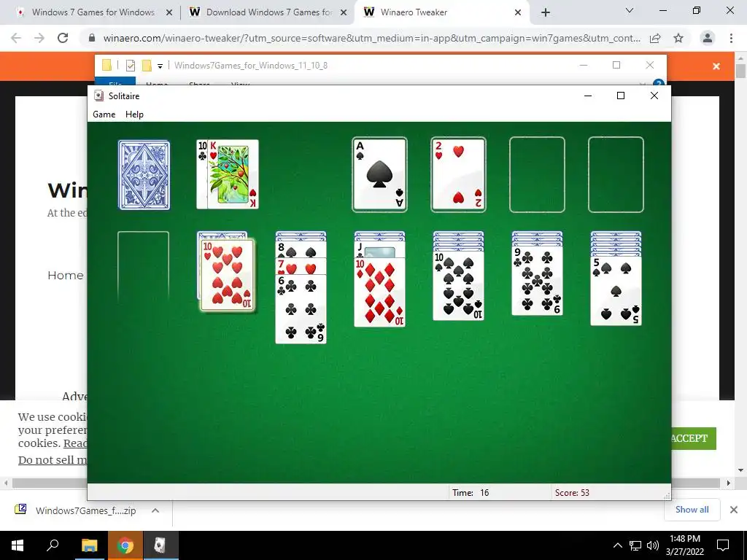
Task: Draw from the Solitaire stock deck
Action: coord(144,175)
